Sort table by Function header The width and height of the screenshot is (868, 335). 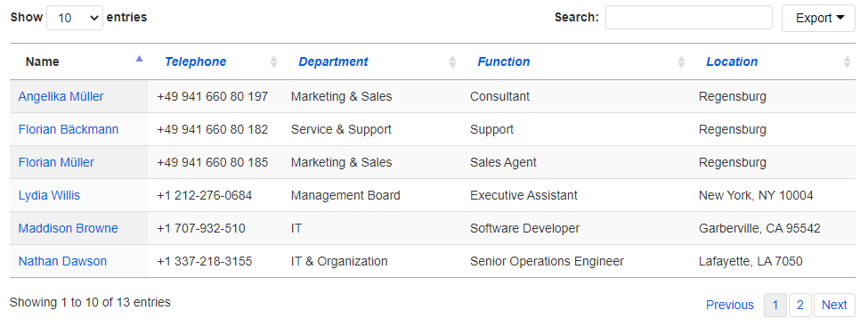point(504,61)
